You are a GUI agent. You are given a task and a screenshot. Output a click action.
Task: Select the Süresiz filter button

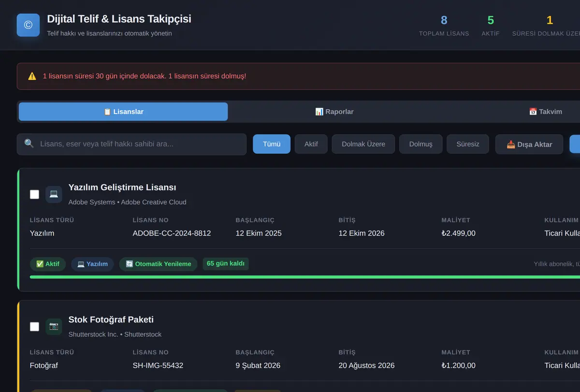click(x=468, y=144)
